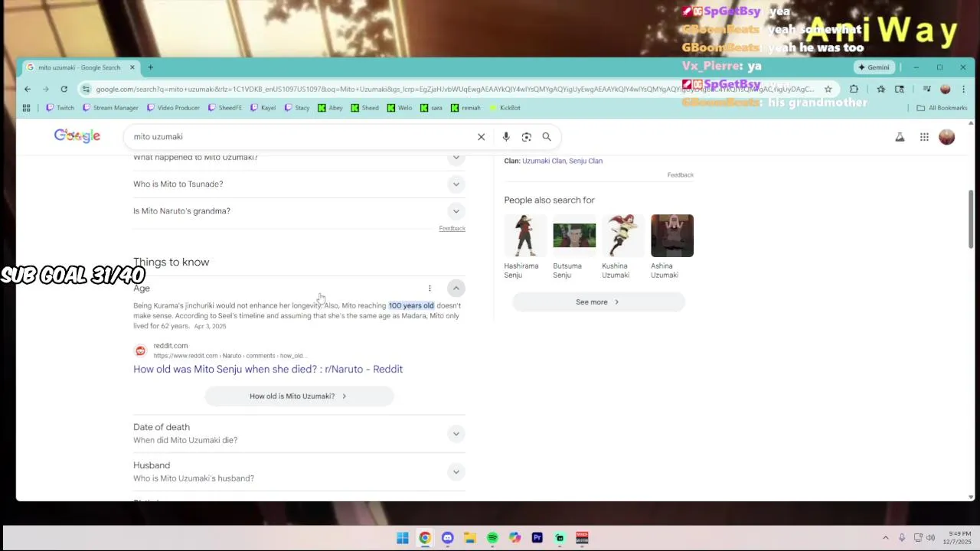Click the Google logo
Image resolution: width=980 pixels, height=551 pixels.
point(77,136)
